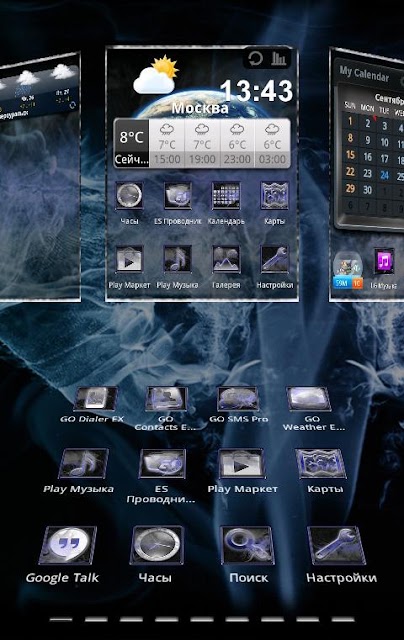
Task: Open Календарь in center preview panel
Action: click(x=226, y=196)
